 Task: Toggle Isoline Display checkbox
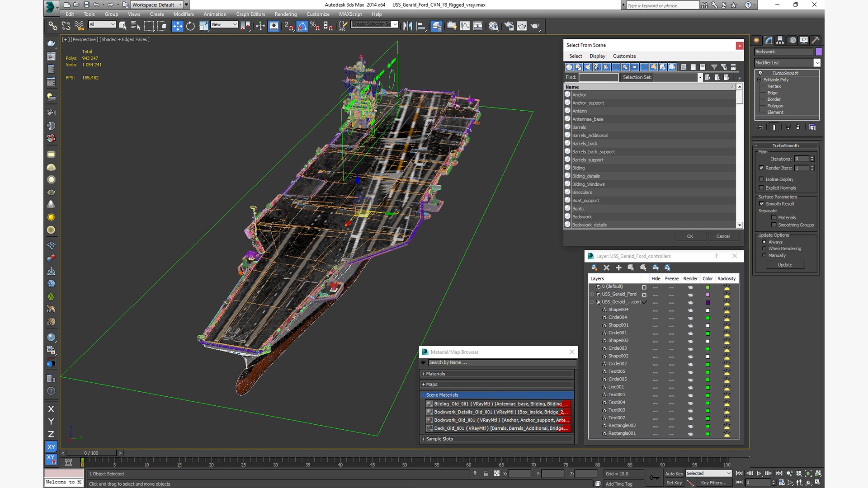click(761, 179)
